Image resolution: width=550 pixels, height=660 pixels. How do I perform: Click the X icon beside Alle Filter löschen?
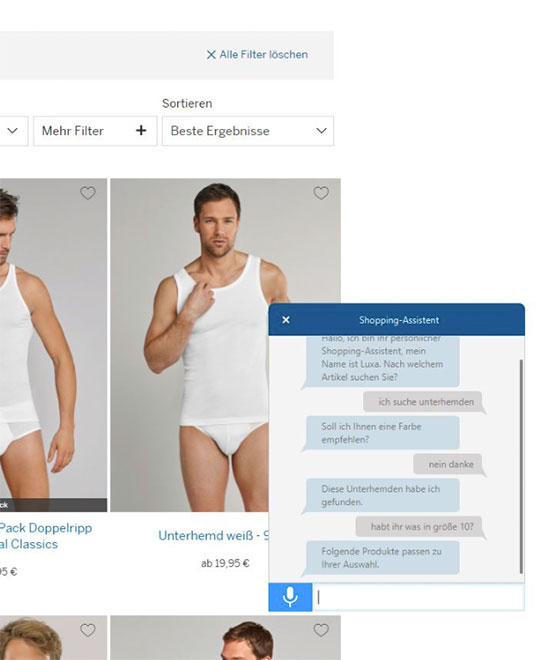[x=211, y=55]
